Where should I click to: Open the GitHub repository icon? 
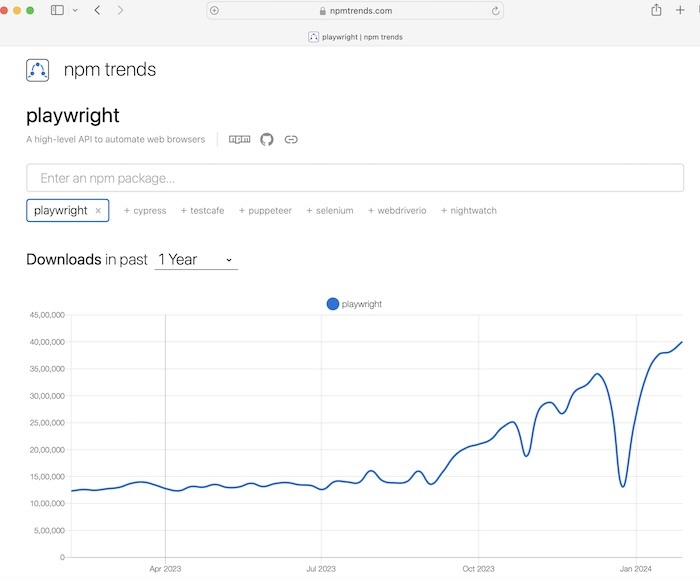click(x=266, y=140)
